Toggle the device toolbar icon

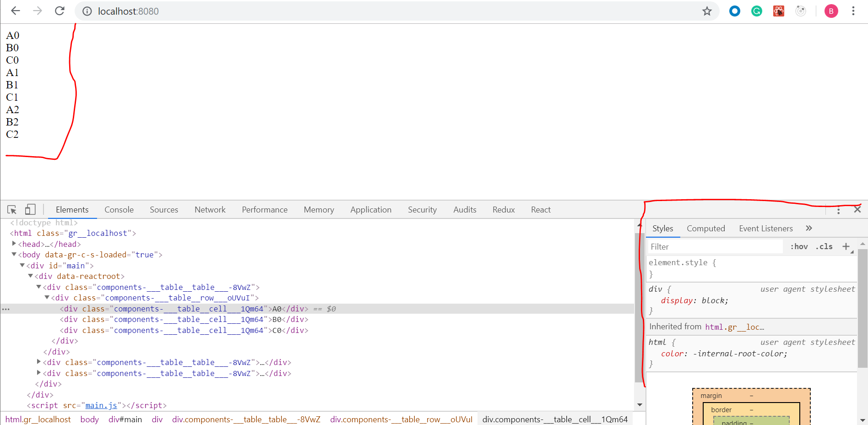click(30, 210)
